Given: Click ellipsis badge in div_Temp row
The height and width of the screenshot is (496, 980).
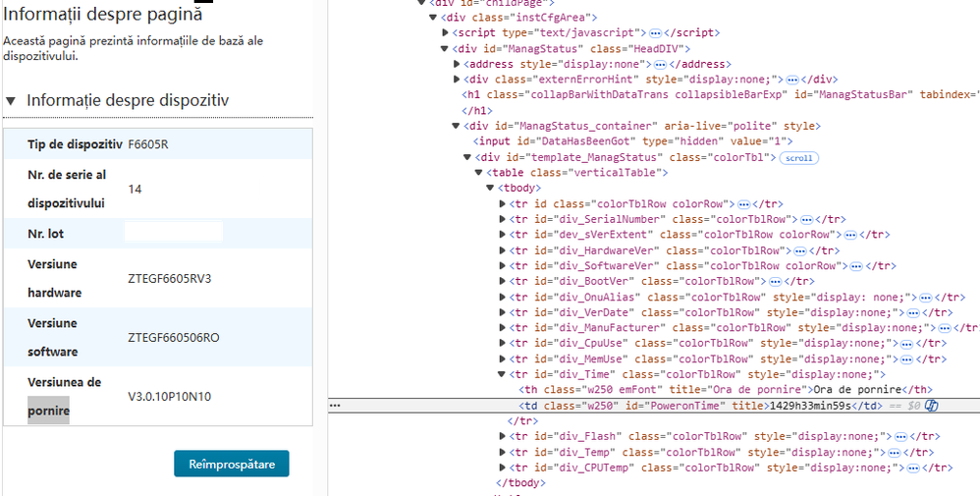Looking at the screenshot, I should coord(895,452).
